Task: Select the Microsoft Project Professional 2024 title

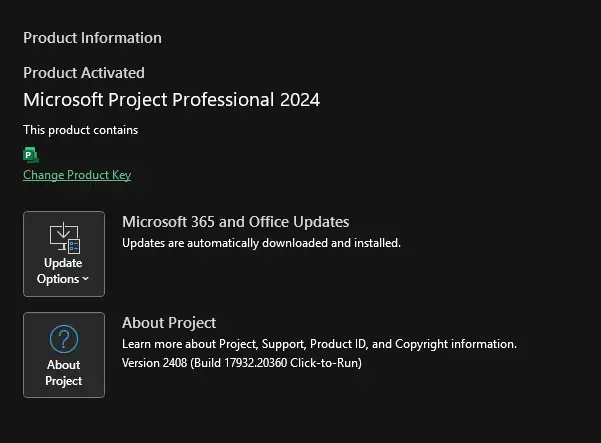Action: point(171,100)
